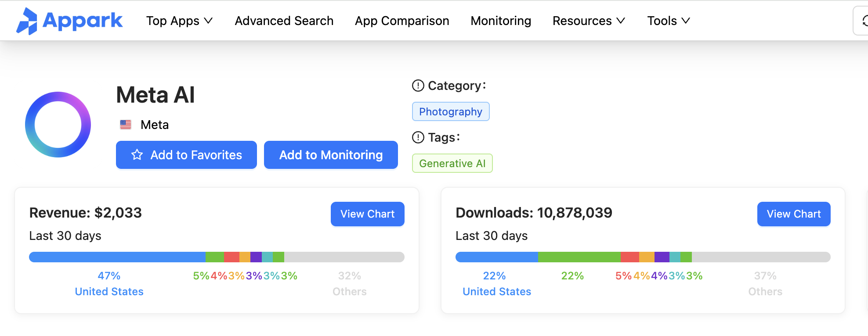This screenshot has height=336, width=868.
Task: Click the blue United States revenue bar segment
Action: (117, 257)
